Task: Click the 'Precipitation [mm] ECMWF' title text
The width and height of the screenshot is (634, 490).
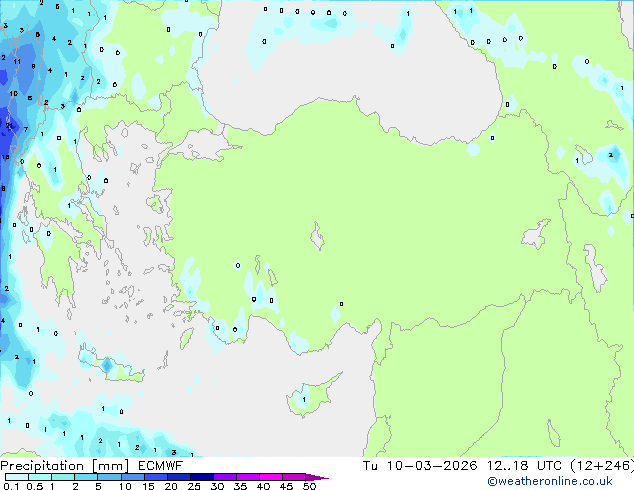Action: [92, 466]
